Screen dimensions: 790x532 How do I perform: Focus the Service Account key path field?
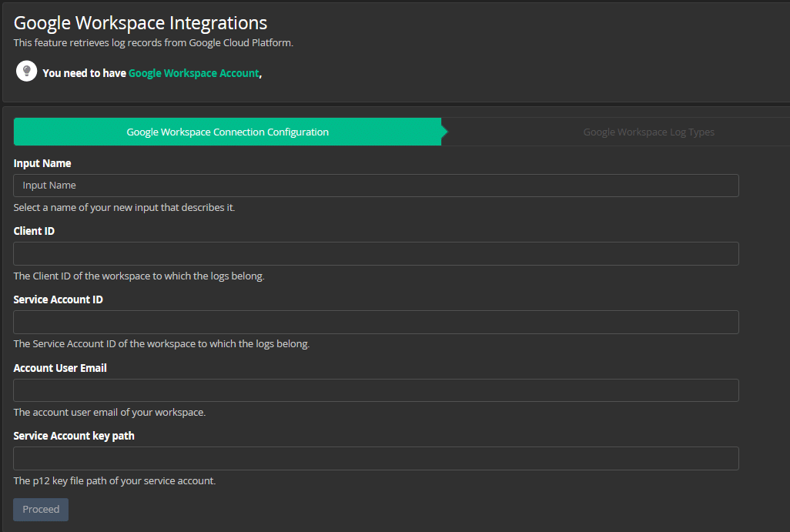tap(376, 459)
